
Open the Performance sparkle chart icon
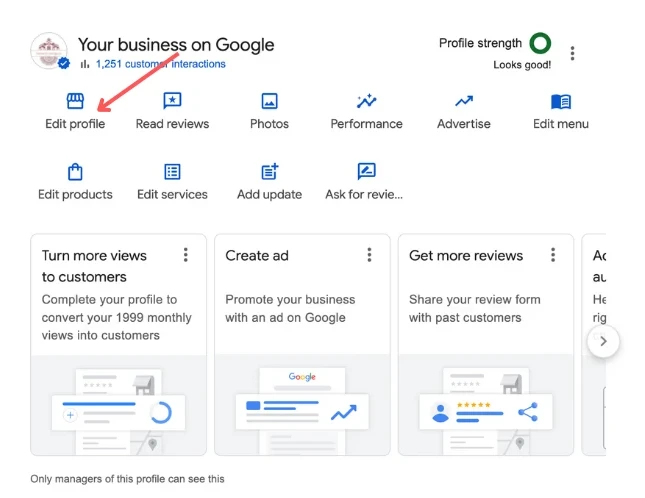367,101
